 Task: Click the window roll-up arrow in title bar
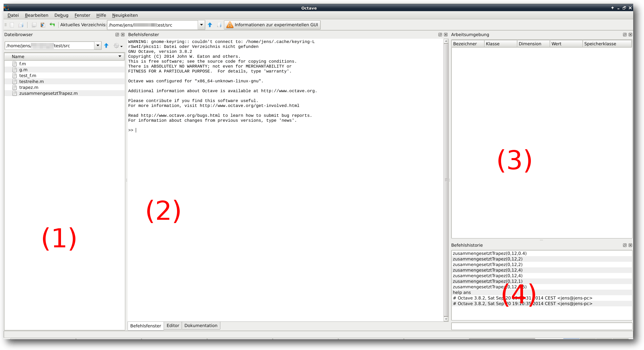[612, 8]
